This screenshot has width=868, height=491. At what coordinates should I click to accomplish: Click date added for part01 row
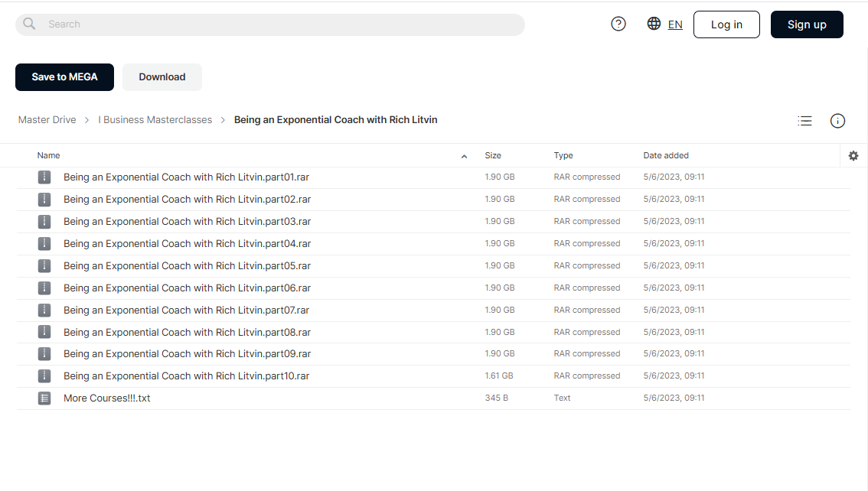click(x=674, y=177)
